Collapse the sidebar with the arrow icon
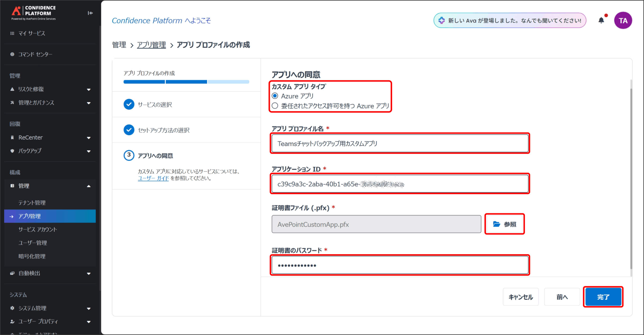This screenshot has height=335, width=644. 90,13
